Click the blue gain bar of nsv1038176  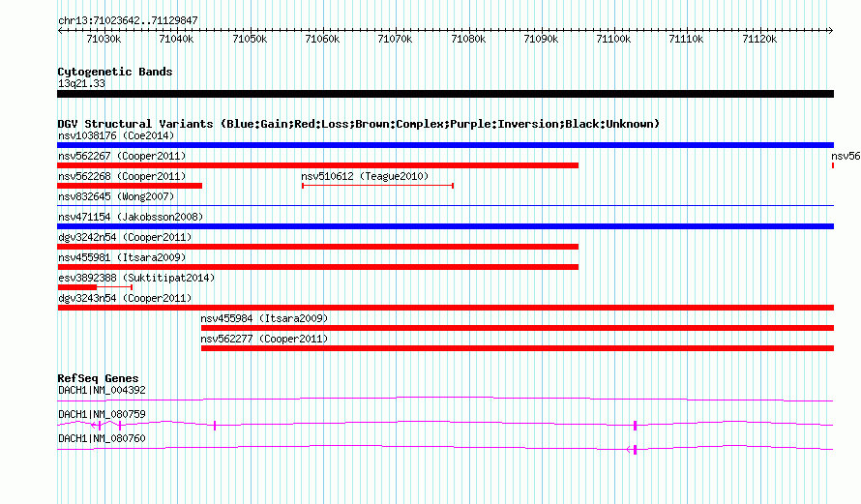tap(445, 145)
